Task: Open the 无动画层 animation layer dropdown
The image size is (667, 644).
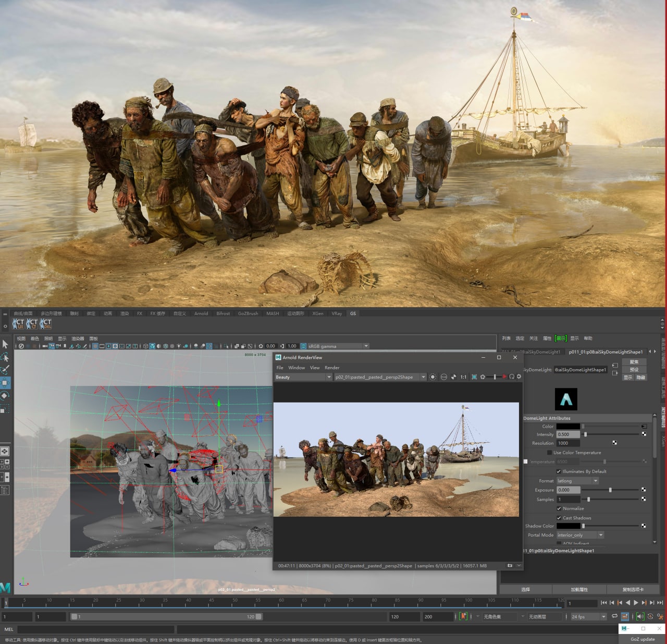Action: (544, 616)
